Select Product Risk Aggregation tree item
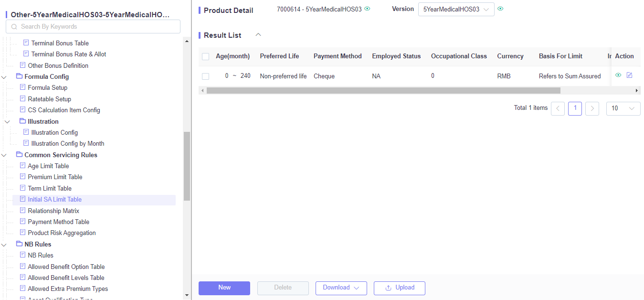Image resolution: width=644 pixels, height=300 pixels. [62, 233]
